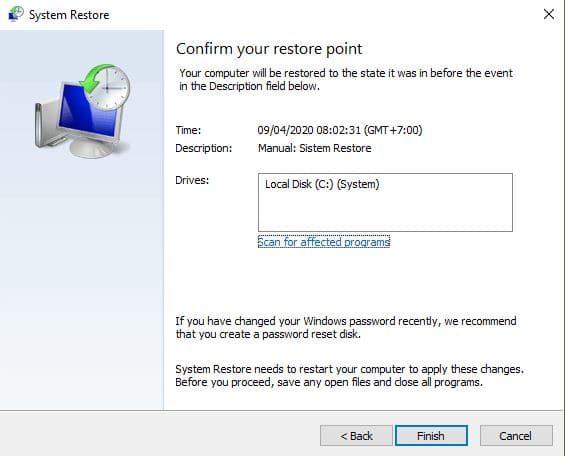The image size is (565, 456).
Task: Cancel the restore wizard
Action: coord(516,435)
